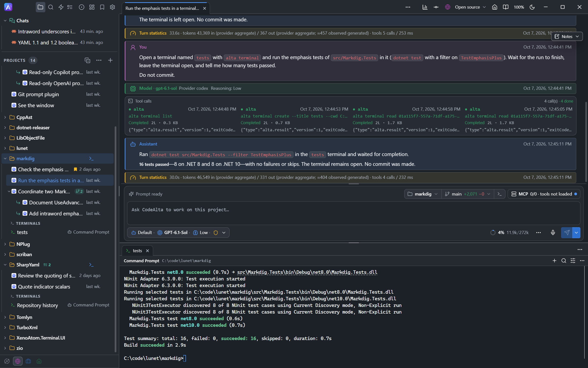The width and height of the screenshot is (588, 368).
Task: Open terminal settings sliders icon
Action: pyautogui.click(x=573, y=261)
